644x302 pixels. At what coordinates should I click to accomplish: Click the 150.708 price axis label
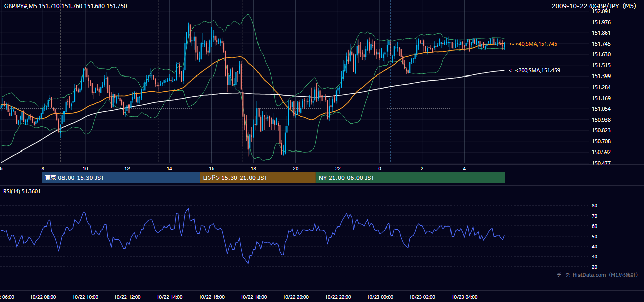tap(601, 142)
